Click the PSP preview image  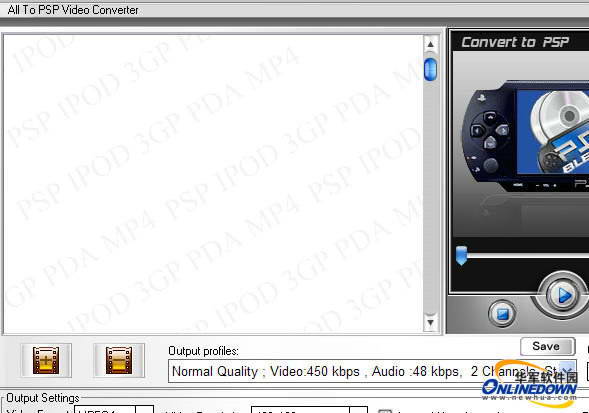pyautogui.click(x=526, y=136)
